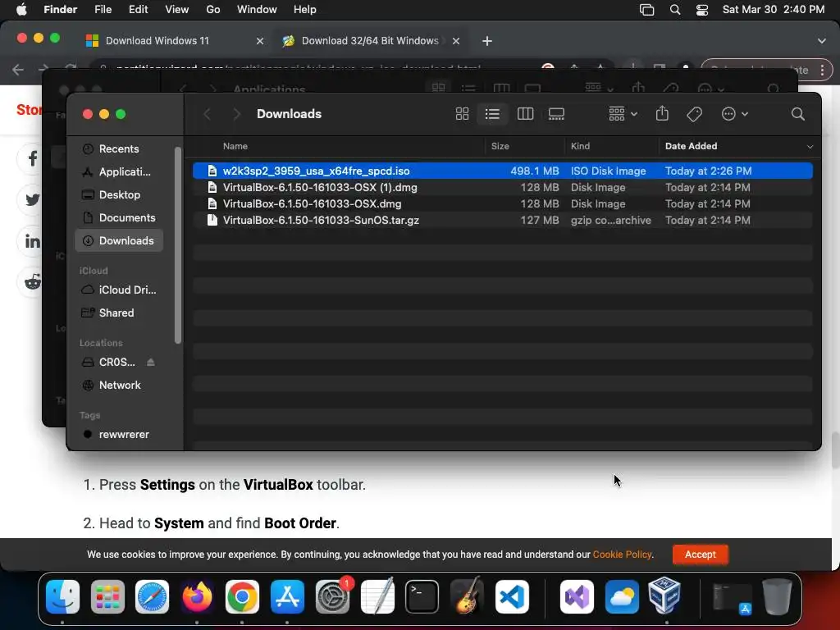Viewport: 840px width, 630px height.
Task: Open Applications in Finder sidebar
Action: pos(119,172)
